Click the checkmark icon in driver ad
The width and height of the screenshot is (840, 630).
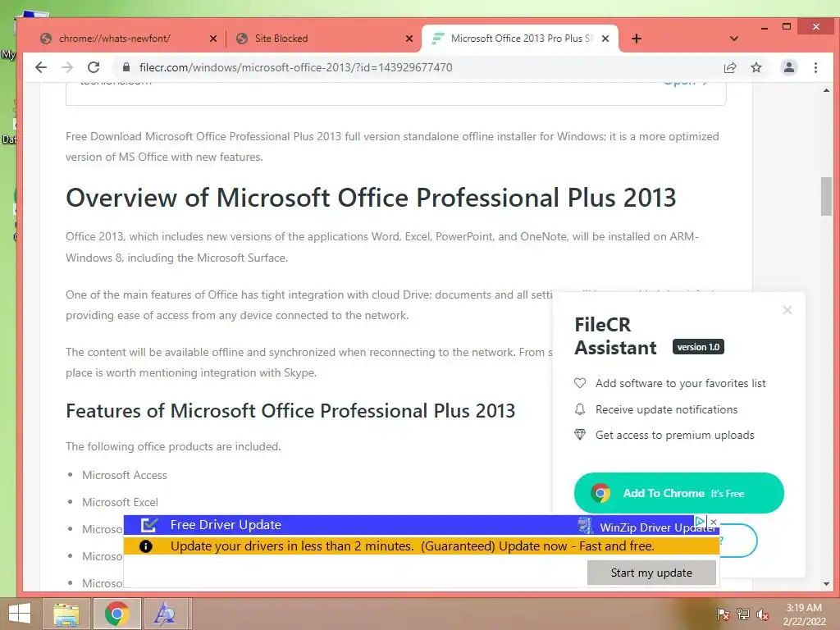click(x=148, y=525)
